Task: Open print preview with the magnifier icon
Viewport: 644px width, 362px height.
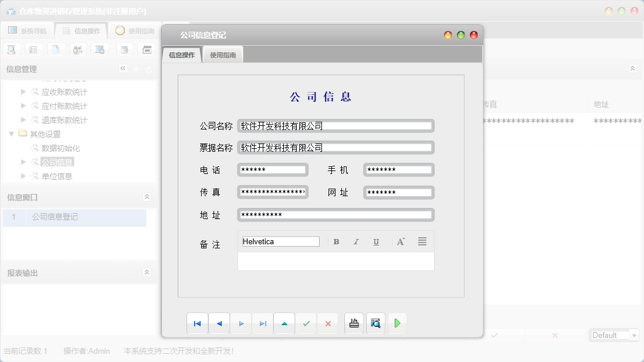Action: pyautogui.click(x=375, y=323)
